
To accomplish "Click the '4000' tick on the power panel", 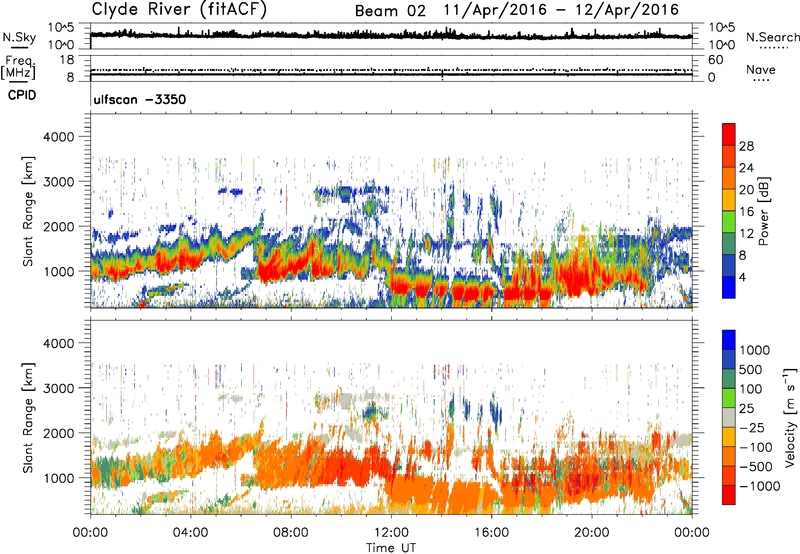I will point(58,137).
